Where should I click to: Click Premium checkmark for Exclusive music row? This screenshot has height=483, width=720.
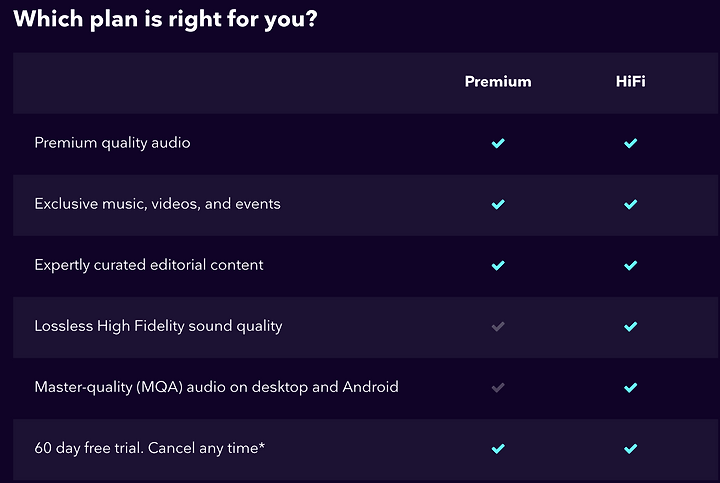point(498,204)
